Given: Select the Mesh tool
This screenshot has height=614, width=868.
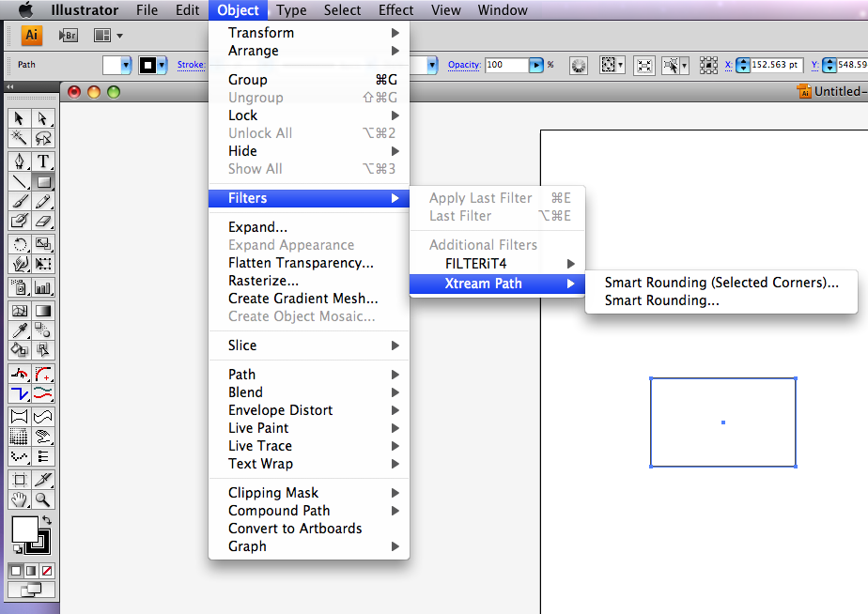Looking at the screenshot, I should pyautogui.click(x=20, y=311).
